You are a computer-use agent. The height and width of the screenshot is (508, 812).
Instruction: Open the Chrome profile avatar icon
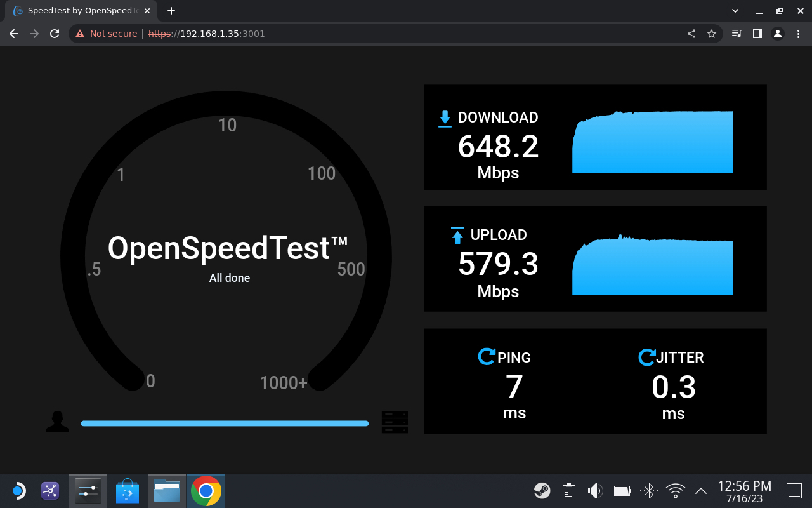[x=777, y=34]
